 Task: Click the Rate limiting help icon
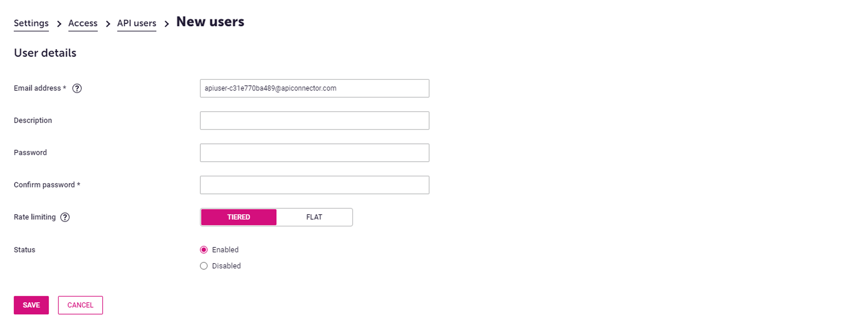click(65, 217)
